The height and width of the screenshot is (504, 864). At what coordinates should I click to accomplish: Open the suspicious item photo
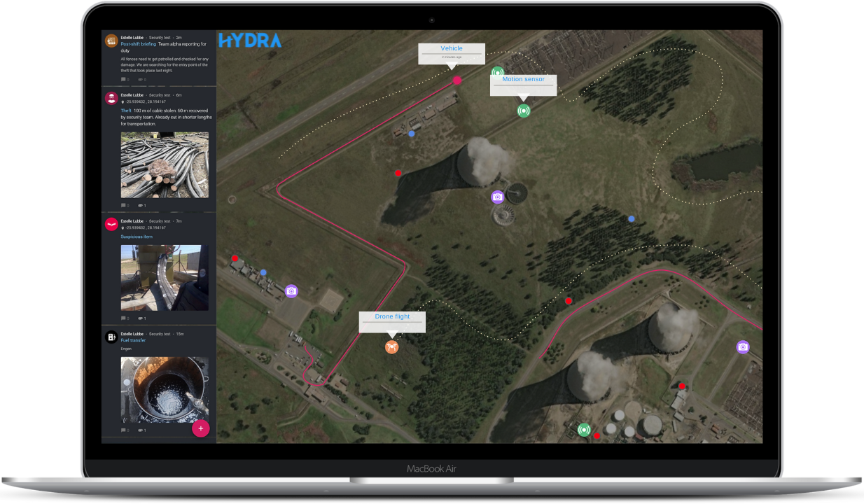(x=165, y=277)
